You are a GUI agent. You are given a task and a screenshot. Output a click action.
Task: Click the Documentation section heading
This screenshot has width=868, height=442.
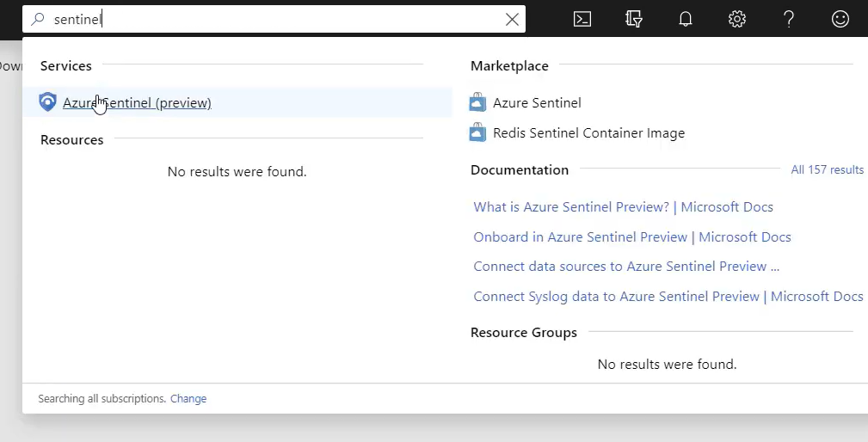(x=520, y=169)
